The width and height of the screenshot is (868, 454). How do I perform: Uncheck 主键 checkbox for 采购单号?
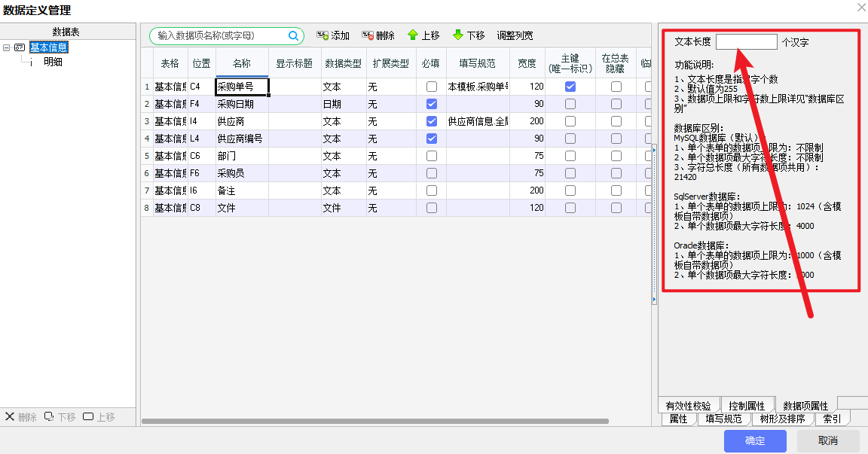[x=570, y=87]
